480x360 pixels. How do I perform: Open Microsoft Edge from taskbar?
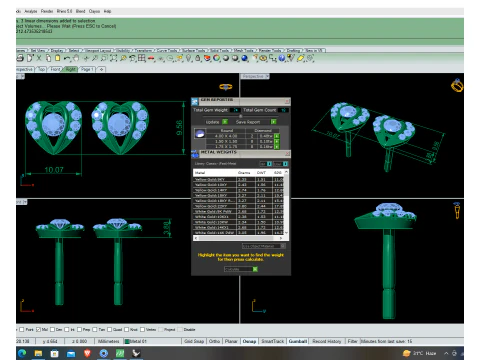22,353
